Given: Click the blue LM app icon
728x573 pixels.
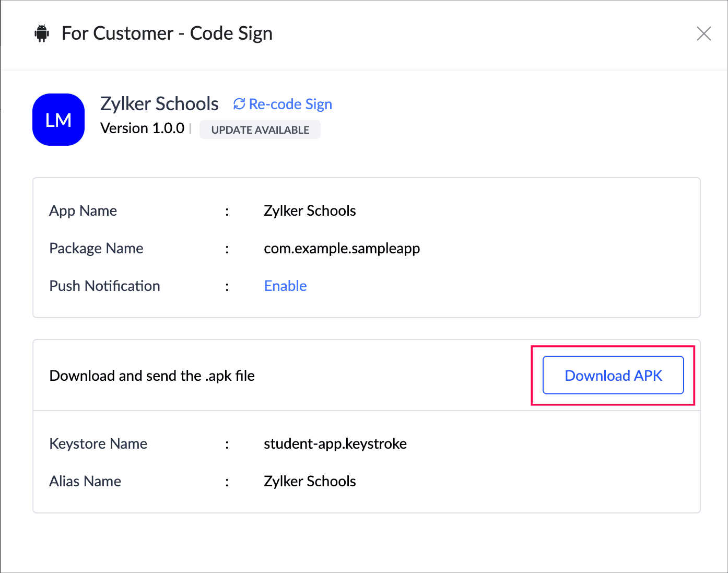Looking at the screenshot, I should (x=58, y=120).
